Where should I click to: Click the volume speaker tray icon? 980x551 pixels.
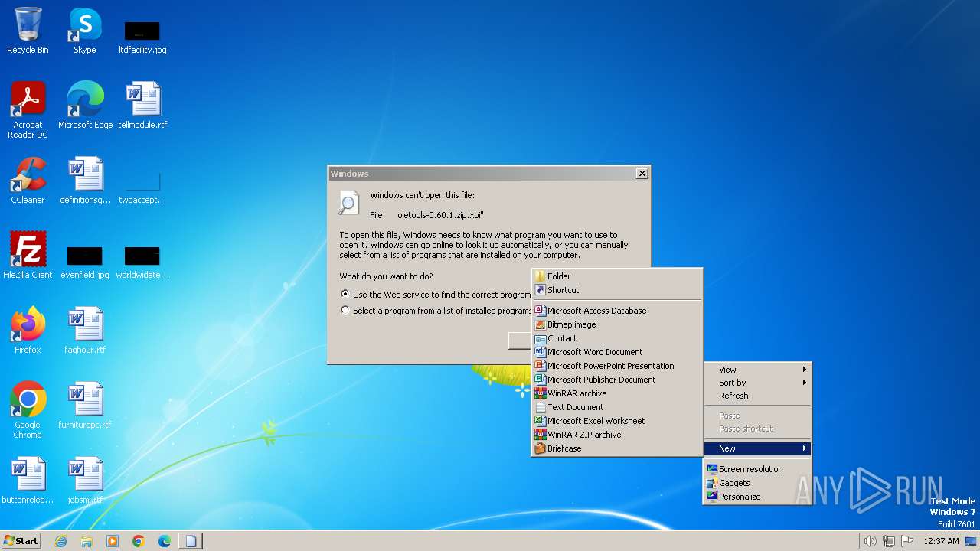870,541
